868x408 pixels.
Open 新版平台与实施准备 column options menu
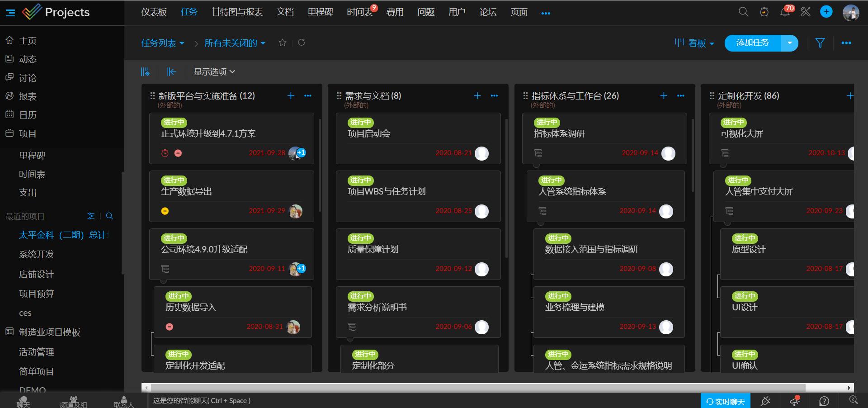308,95
